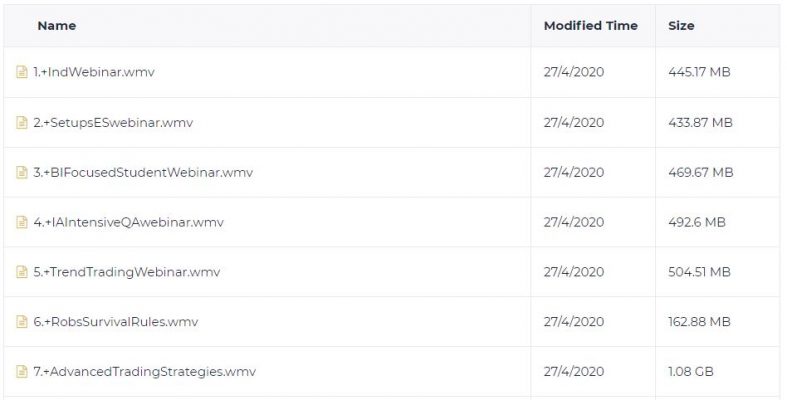Image resolution: width=787 pixels, height=400 pixels.
Task: Open the 6.+RobsSurvivalRules.wmv file
Action: [115, 322]
